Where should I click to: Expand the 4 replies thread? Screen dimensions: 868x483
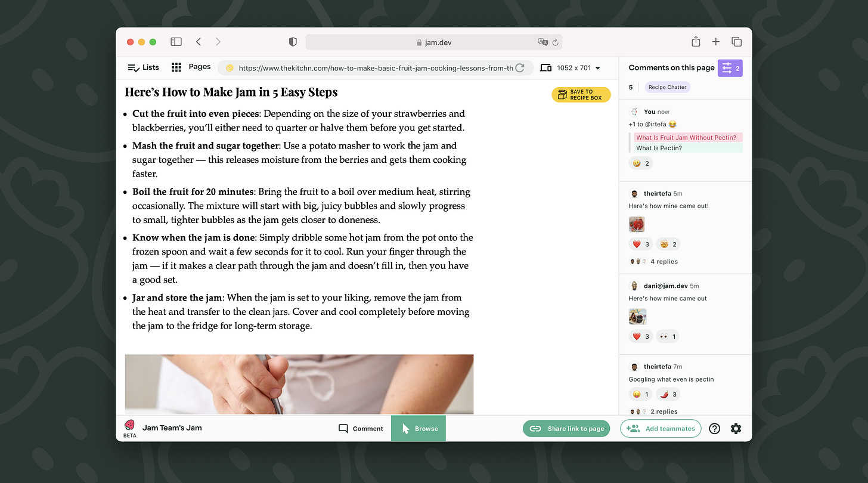click(x=664, y=262)
